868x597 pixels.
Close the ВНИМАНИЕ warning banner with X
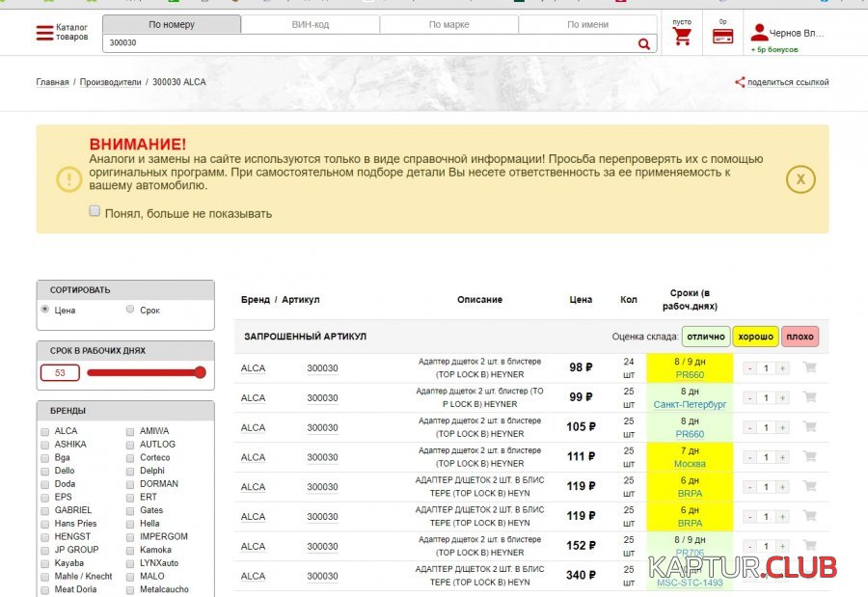(800, 178)
